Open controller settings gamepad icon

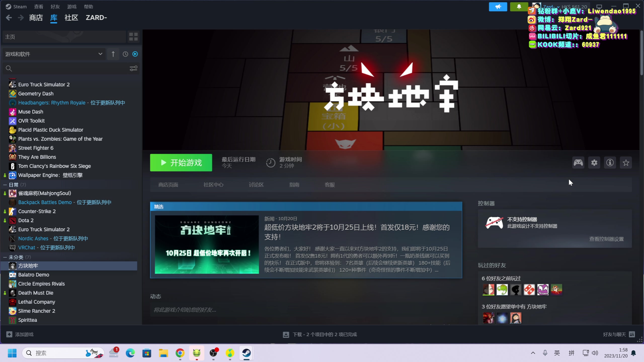(x=578, y=163)
